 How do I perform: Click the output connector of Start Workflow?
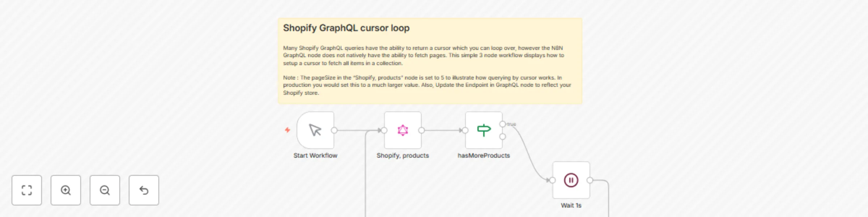(x=334, y=130)
